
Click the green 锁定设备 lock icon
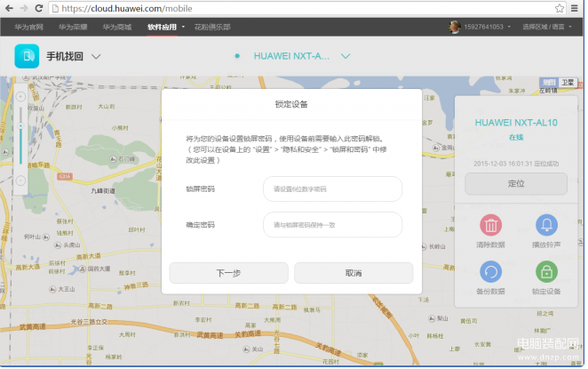click(x=547, y=272)
